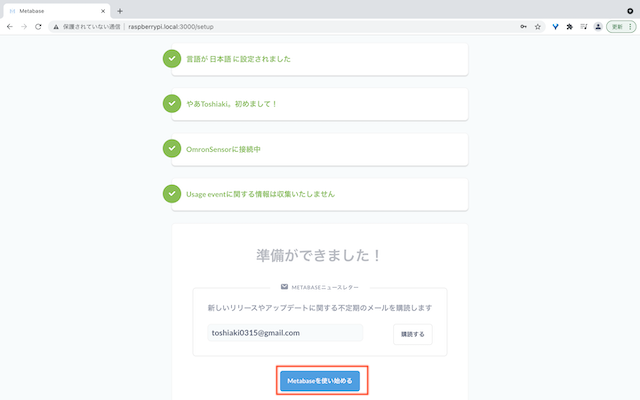Expand the 言語が日本語に設定されました step

pyautogui.click(x=320, y=59)
